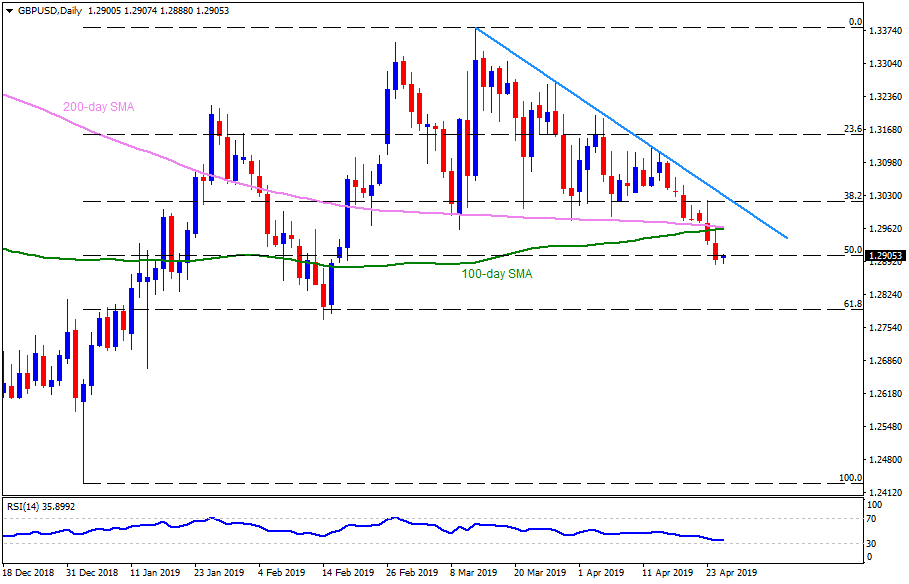Click the 18 Dec 2018 date label
The width and height of the screenshot is (909, 584).
click(x=32, y=574)
